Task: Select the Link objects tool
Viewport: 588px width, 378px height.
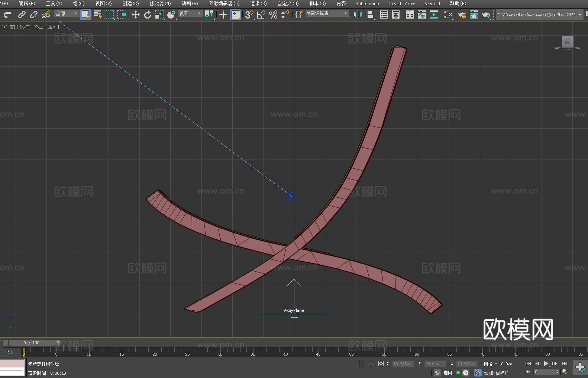Action: (x=22, y=14)
